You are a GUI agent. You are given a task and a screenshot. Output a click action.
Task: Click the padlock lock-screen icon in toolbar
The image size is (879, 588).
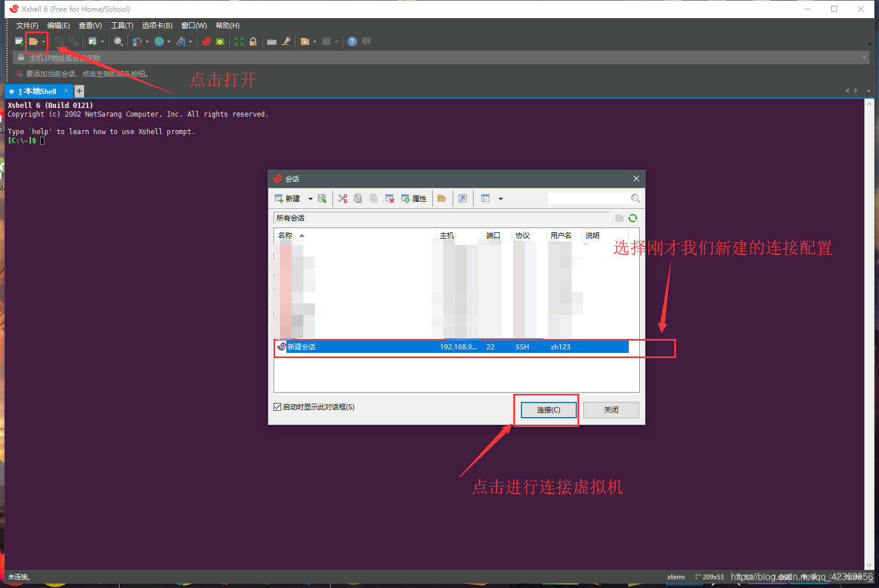tap(253, 41)
